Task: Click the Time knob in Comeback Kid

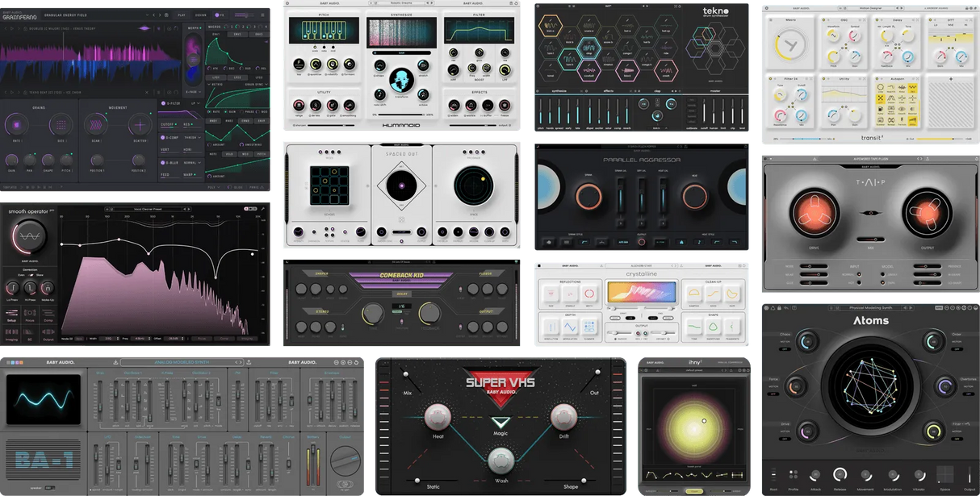Action: click(373, 314)
